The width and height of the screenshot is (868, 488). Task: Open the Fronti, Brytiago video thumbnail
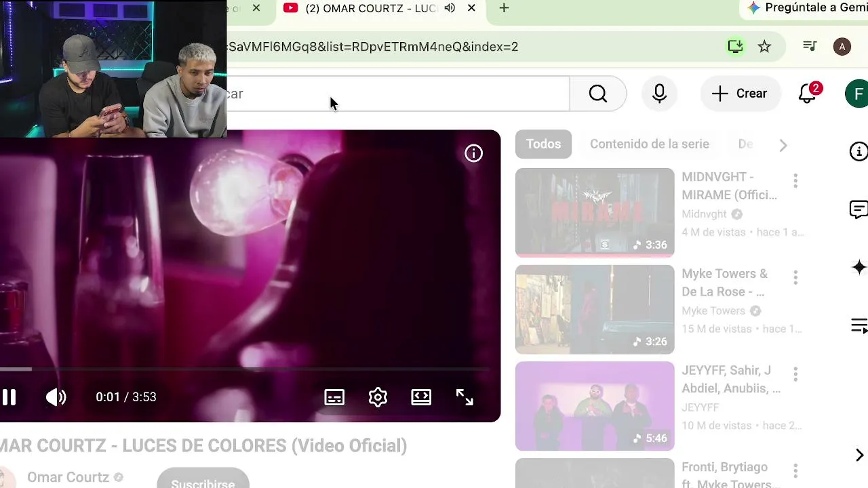coord(595,474)
